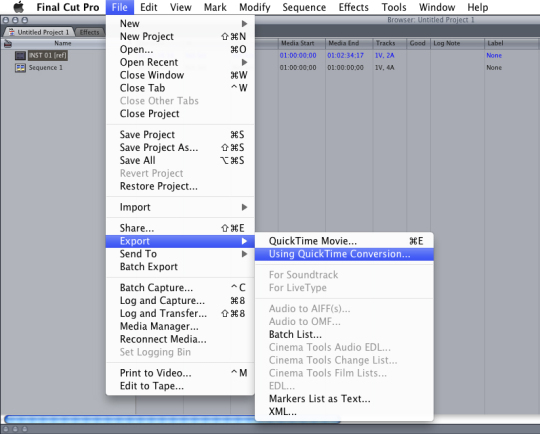Viewport: 540px width, 434px height.
Task: Select the INST 01 (ref) row name
Action: pos(48,55)
